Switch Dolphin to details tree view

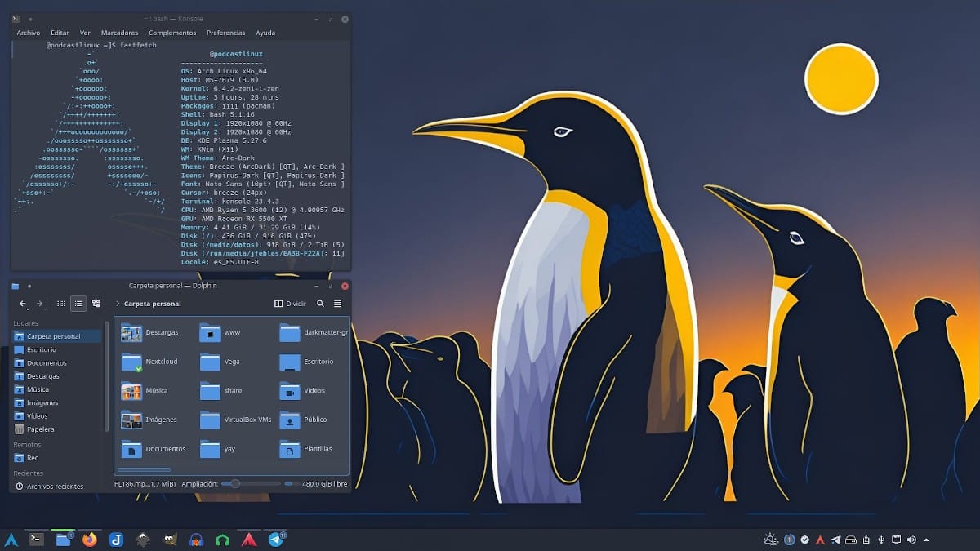pyautogui.click(x=96, y=304)
